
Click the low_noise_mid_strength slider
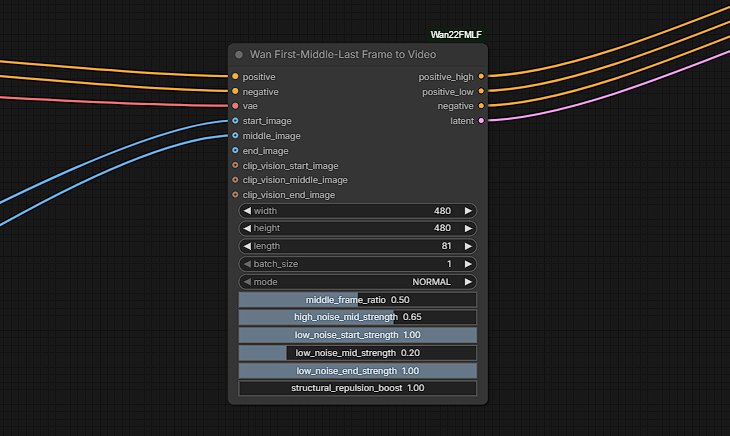point(358,353)
